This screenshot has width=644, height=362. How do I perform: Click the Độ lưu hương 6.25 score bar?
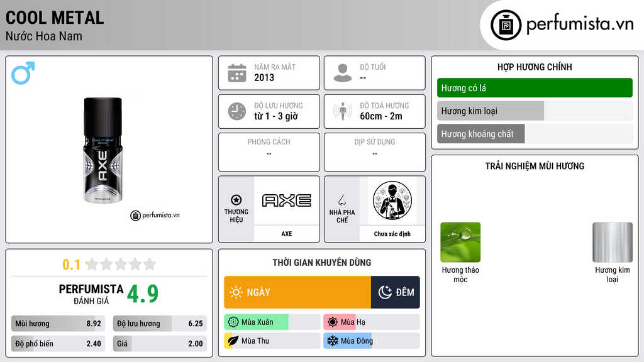(x=160, y=324)
